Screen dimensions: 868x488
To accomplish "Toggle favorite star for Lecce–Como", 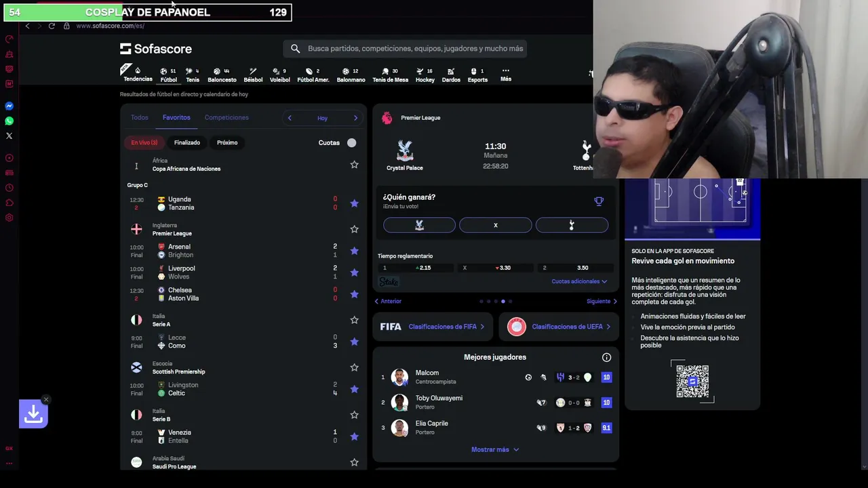I will [354, 342].
